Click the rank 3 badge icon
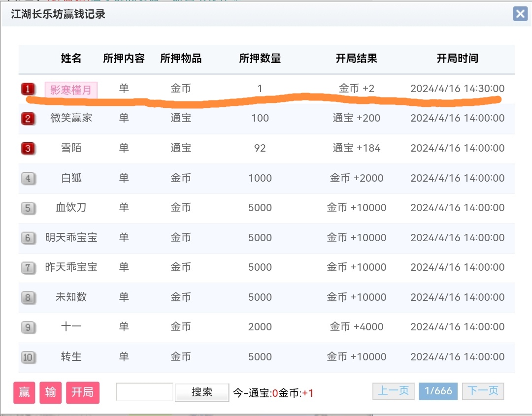This screenshot has width=532, height=416. click(28, 148)
